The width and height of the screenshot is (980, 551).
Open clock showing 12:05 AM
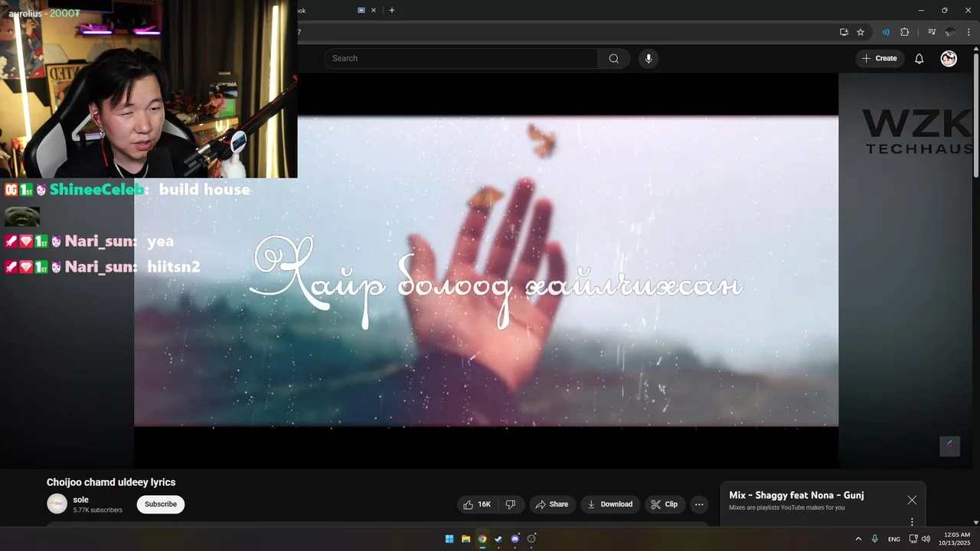click(x=955, y=539)
